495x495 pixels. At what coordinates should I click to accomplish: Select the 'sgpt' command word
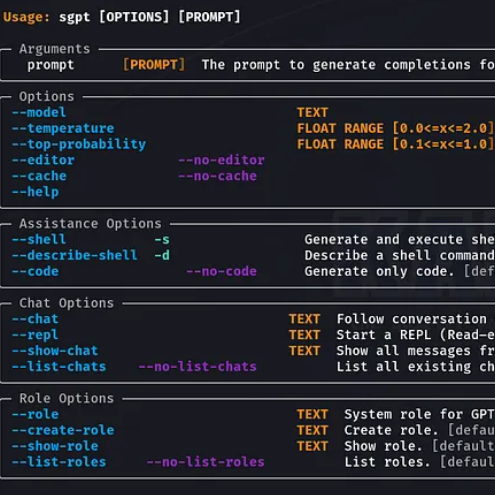(75, 18)
